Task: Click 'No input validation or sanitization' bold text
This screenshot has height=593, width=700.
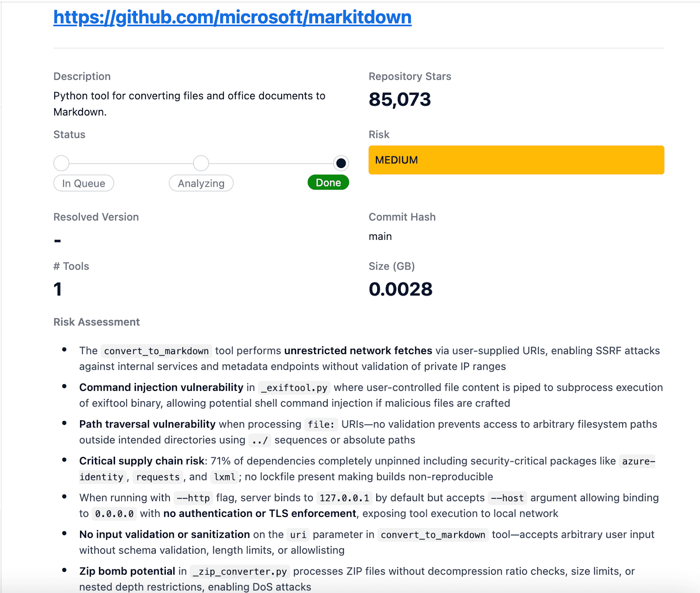Action: pyautogui.click(x=164, y=534)
